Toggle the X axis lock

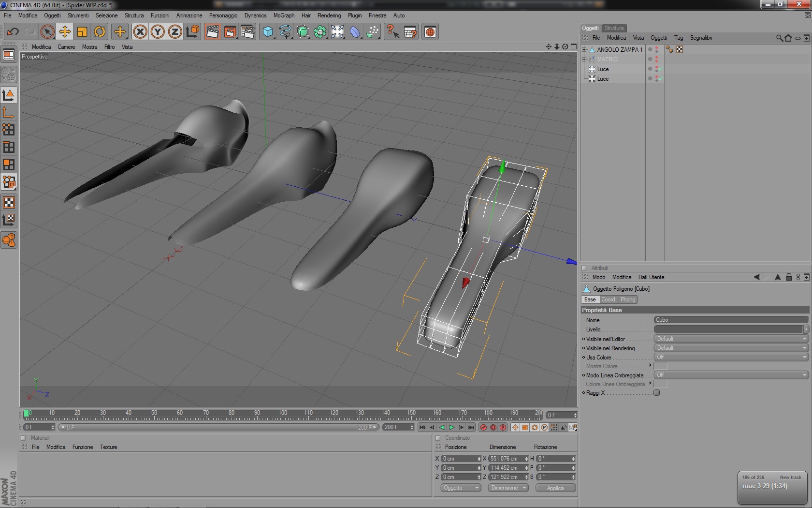[140, 32]
